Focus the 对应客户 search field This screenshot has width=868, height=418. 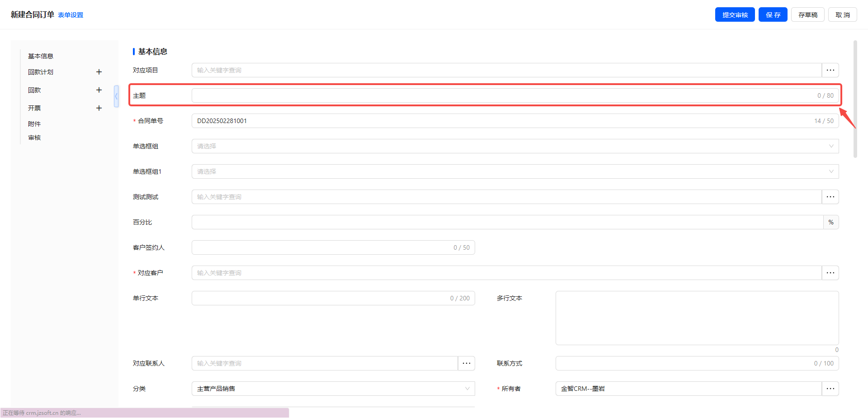point(507,273)
